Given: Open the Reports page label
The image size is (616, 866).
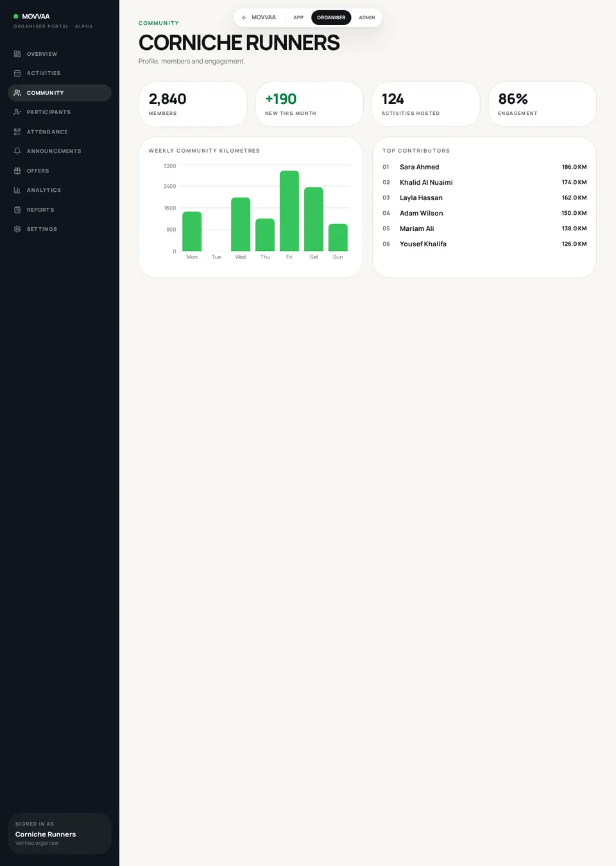Looking at the screenshot, I should (40, 210).
